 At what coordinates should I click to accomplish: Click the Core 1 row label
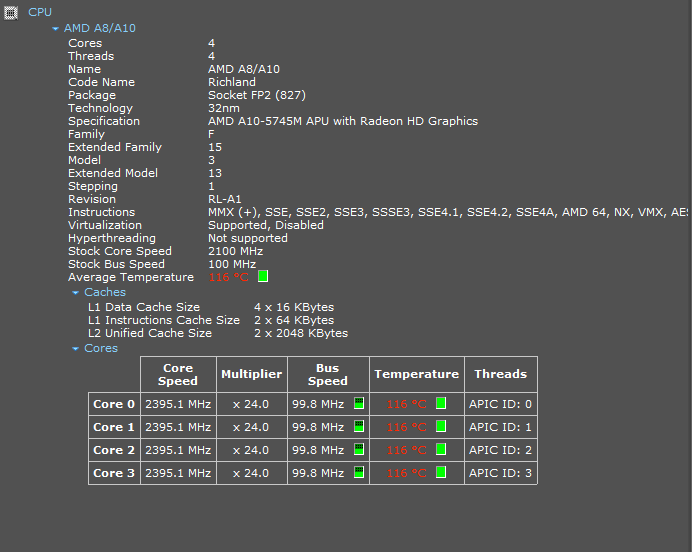pos(114,427)
